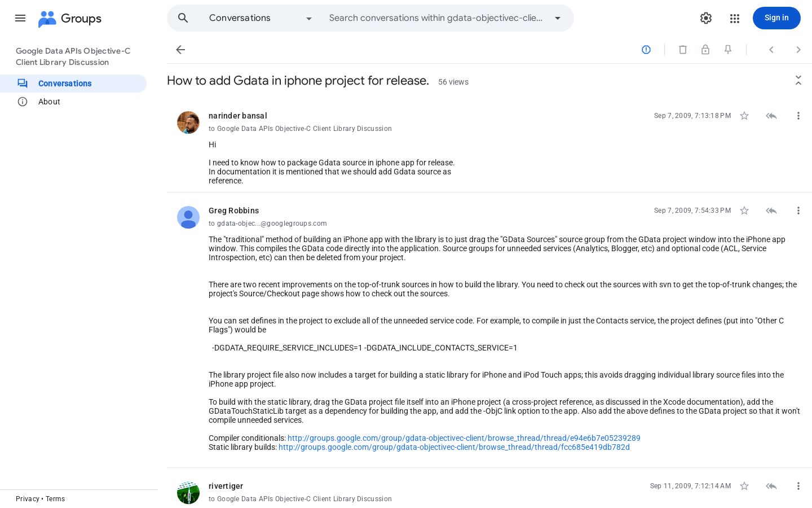Star rivertiger's message
The height and width of the screenshot is (508, 812).
[x=744, y=486]
